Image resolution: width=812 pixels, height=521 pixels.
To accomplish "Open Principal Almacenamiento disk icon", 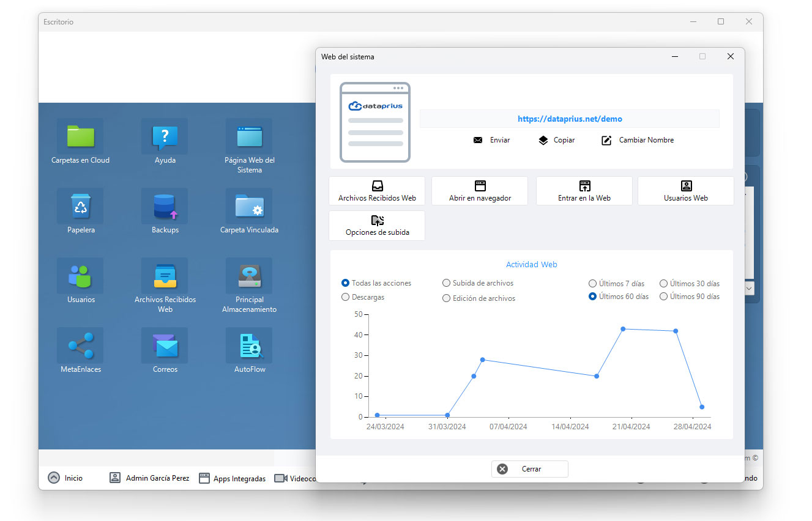I will click(x=249, y=276).
